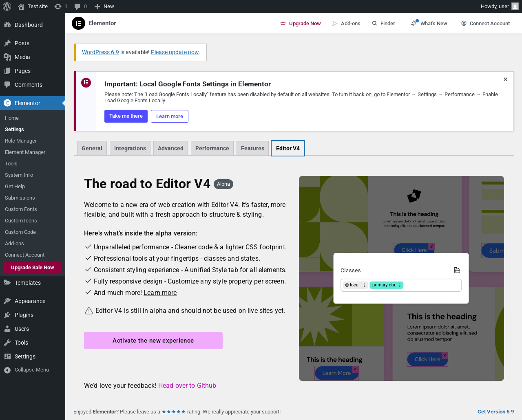The image size is (522, 420).
Task: Open the Howdy user account menu
Action: click(x=500, y=7)
